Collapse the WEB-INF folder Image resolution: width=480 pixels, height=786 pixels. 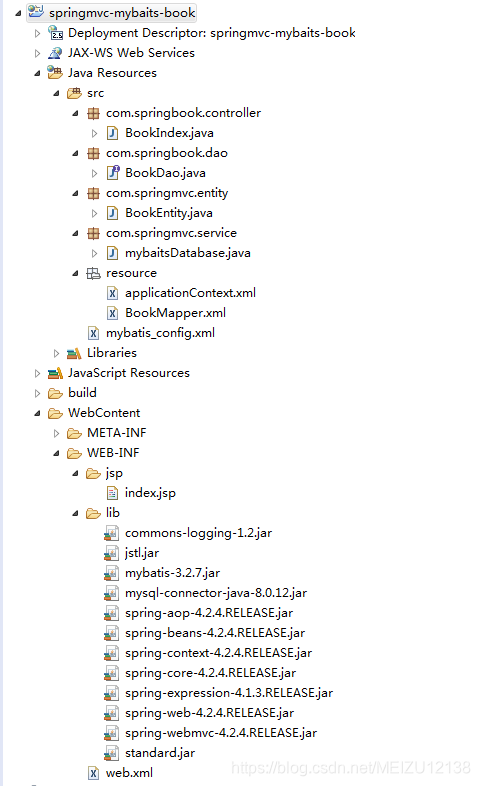click(57, 453)
